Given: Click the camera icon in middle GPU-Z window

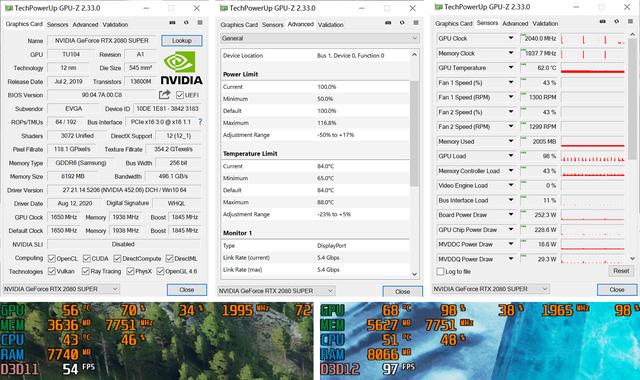Looking at the screenshot, I should (x=388, y=23).
